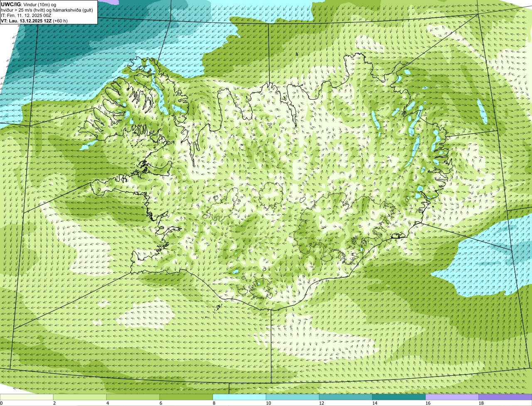
Task: Click the title line "UWC/IG: Vindur (10m) og"
Action: pyautogui.click(x=28, y=4)
